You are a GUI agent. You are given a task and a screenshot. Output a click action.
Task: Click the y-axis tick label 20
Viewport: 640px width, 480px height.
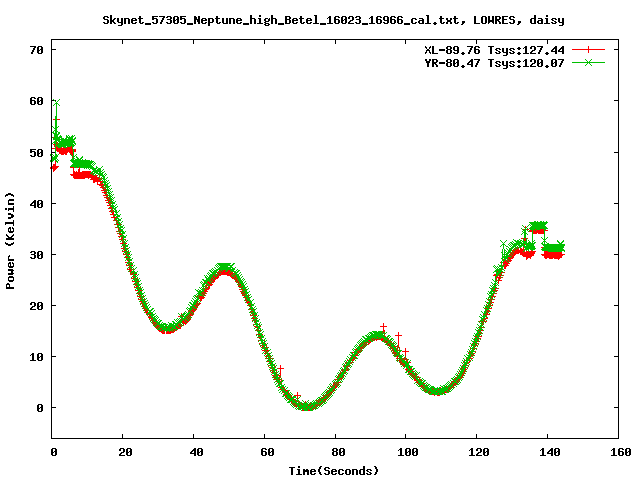[x=36, y=306]
